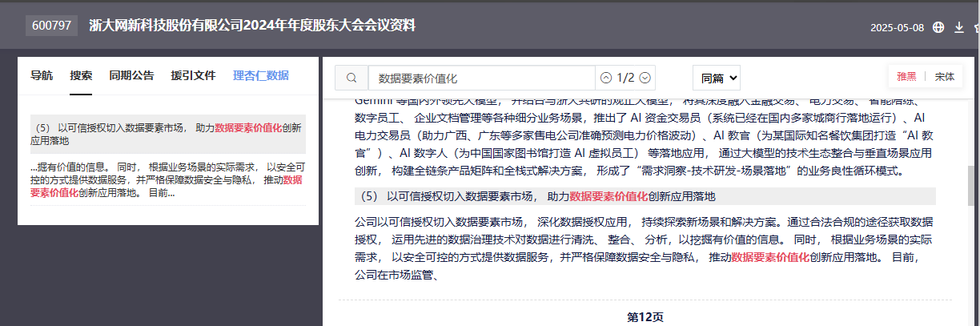Download the document with the arrow icon
The width and height of the screenshot is (980, 326).
pos(959,27)
